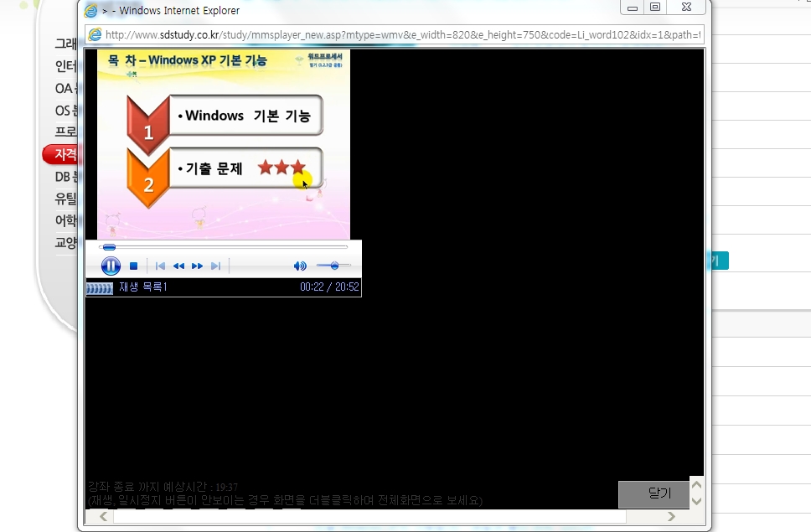The width and height of the screenshot is (811, 532).
Task: Select the highlighted 자격 sidebar menu item
Action: [x=60, y=154]
